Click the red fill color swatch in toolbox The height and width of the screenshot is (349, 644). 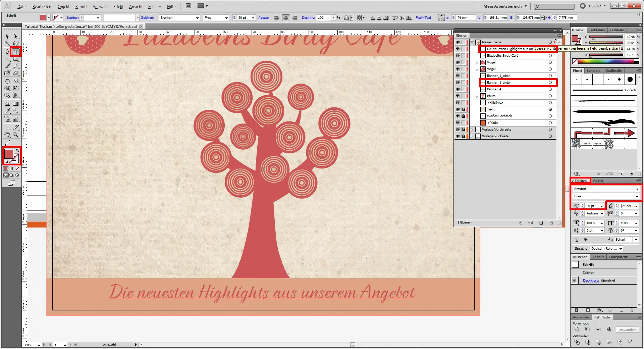9,154
